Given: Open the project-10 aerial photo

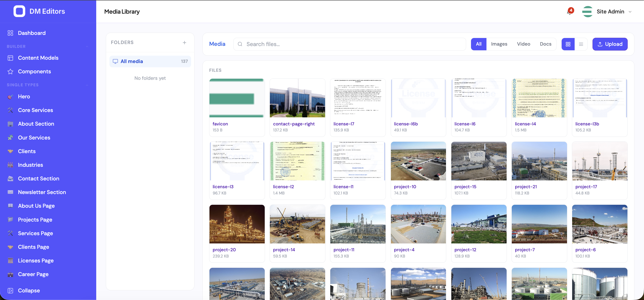Looking at the screenshot, I should (418, 161).
